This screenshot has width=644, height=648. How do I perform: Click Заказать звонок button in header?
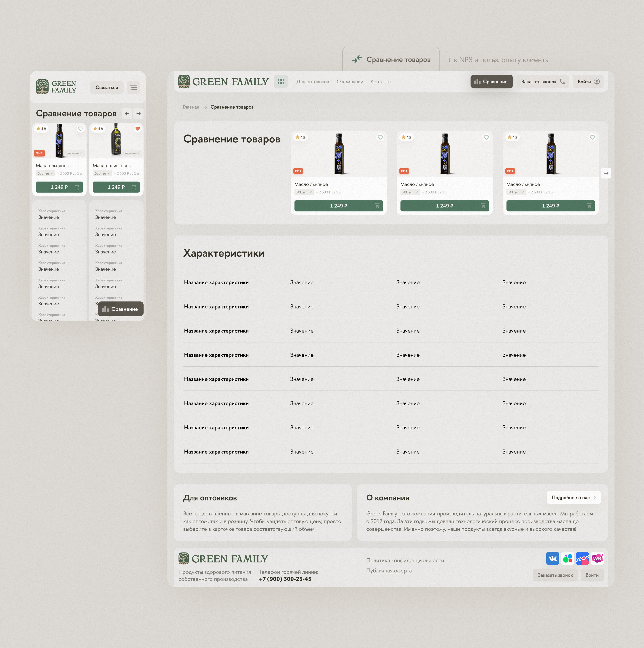pos(543,82)
